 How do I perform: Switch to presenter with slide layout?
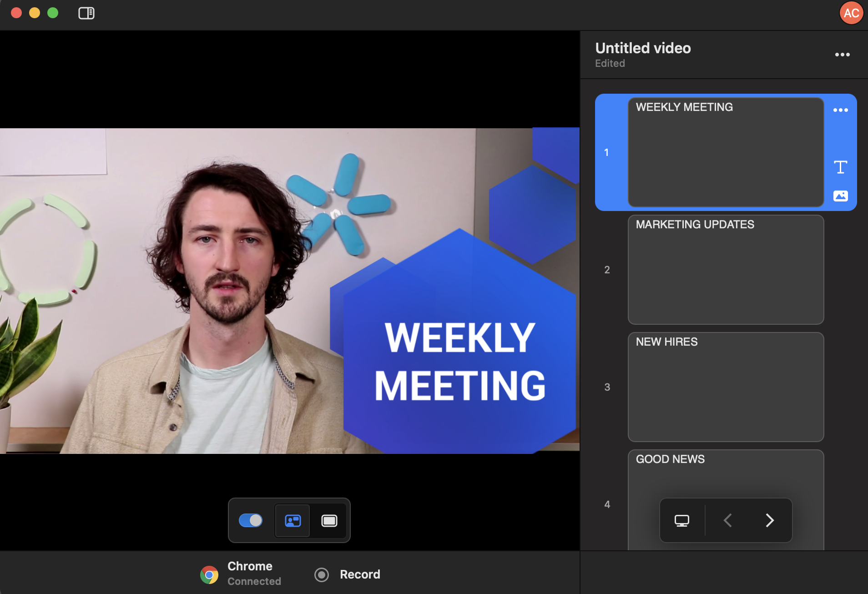click(293, 521)
